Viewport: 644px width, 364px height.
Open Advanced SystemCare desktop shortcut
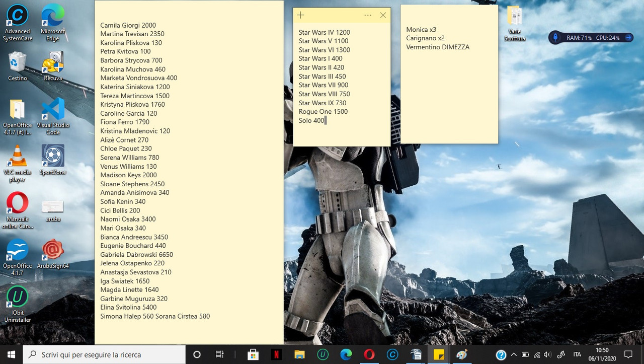click(x=17, y=23)
